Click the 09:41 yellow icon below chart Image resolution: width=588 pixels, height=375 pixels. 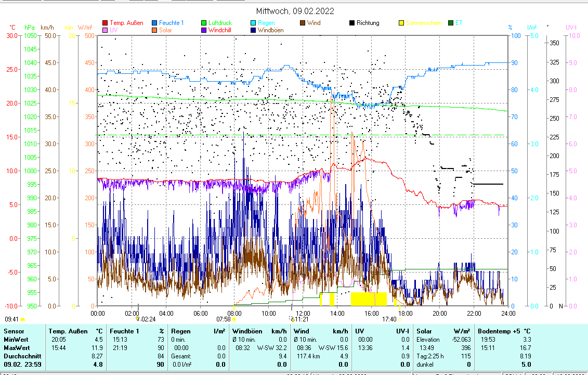(x=22, y=319)
